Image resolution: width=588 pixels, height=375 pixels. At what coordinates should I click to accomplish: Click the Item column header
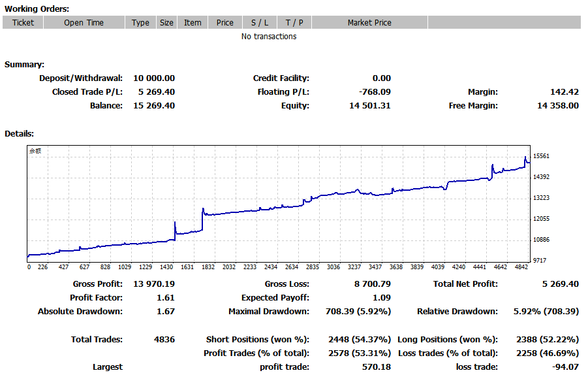click(193, 23)
